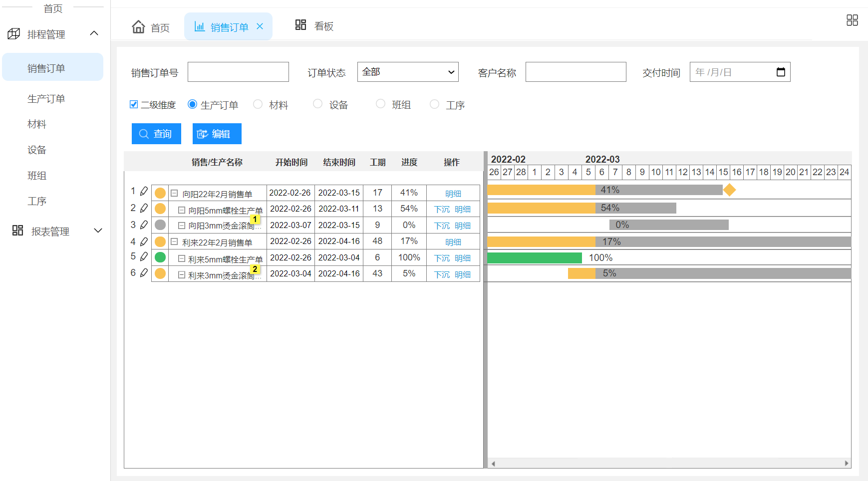Uncheck the 二级维度 checkbox
868x481 pixels.
tap(134, 104)
